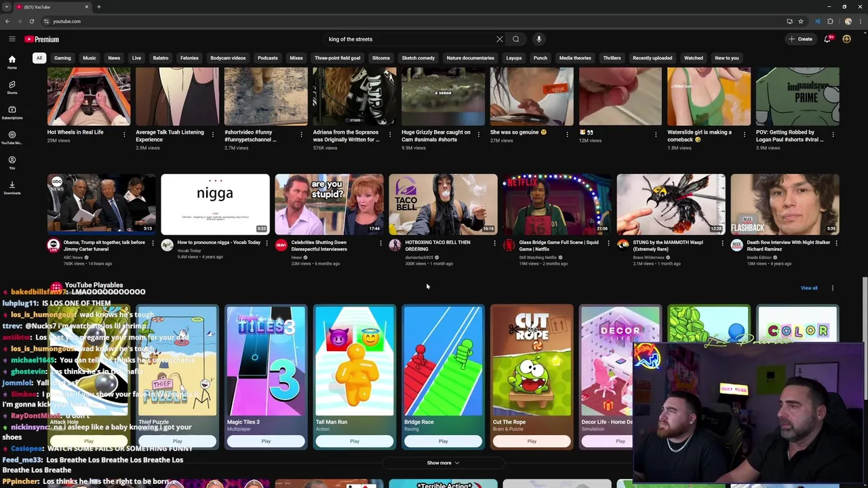This screenshot has height=488, width=868.
Task: Play the Bridge Race game
Action: click(443, 441)
